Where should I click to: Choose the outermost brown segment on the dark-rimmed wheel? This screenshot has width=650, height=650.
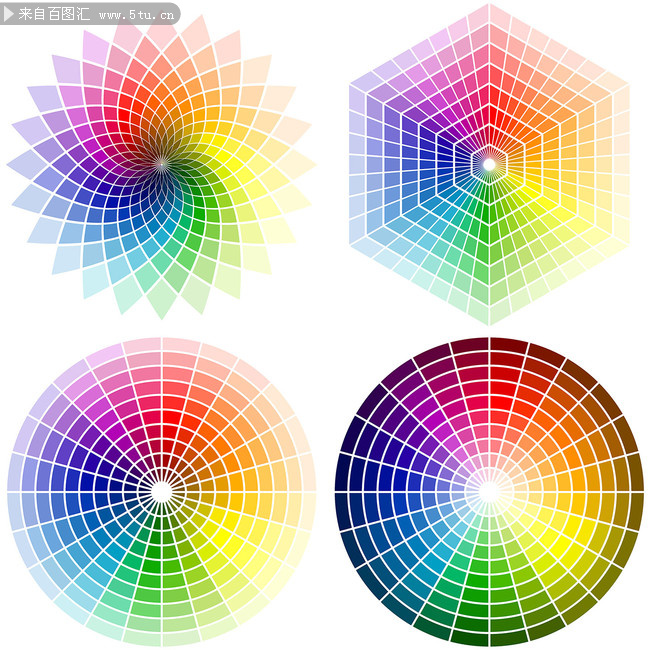(x=632, y=472)
